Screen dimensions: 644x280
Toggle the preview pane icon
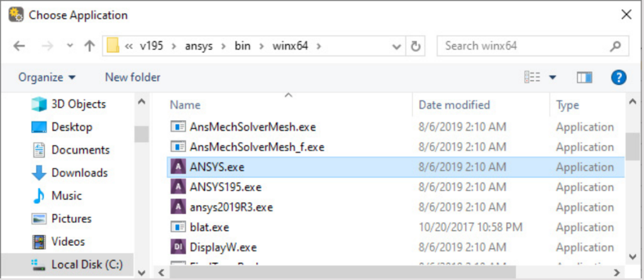coord(584,77)
